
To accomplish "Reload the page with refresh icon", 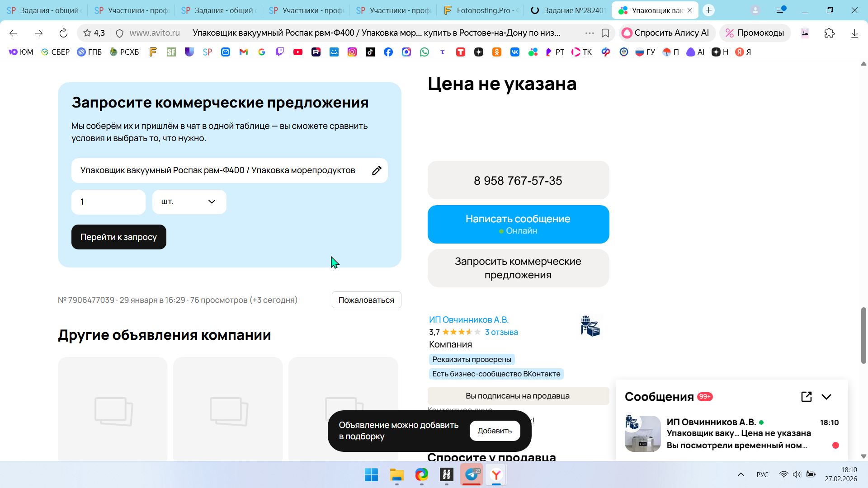I will 63,33.
